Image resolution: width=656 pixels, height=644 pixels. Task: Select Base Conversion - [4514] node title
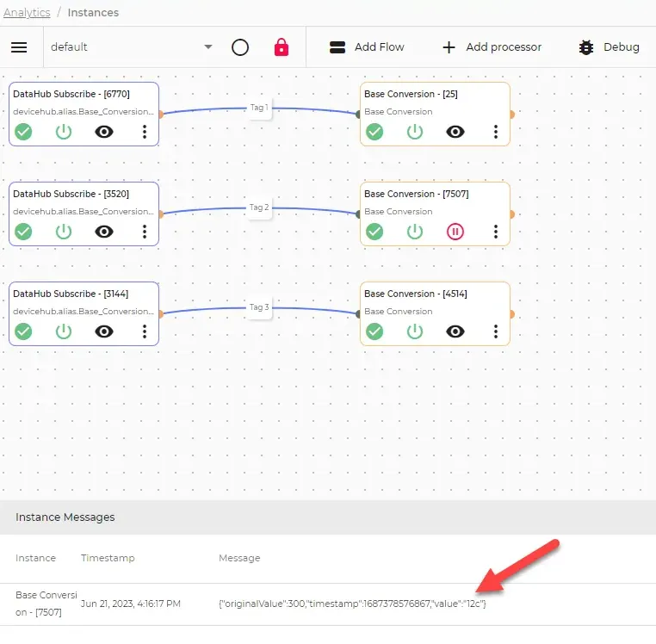pyautogui.click(x=416, y=294)
